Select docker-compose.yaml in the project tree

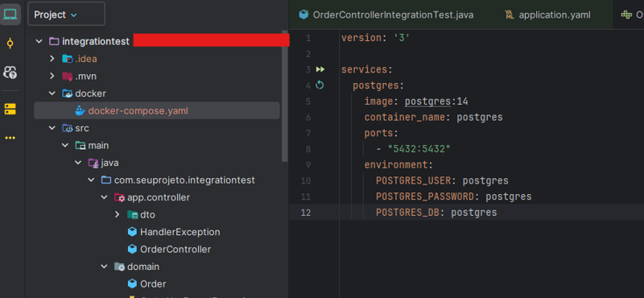pos(157,110)
